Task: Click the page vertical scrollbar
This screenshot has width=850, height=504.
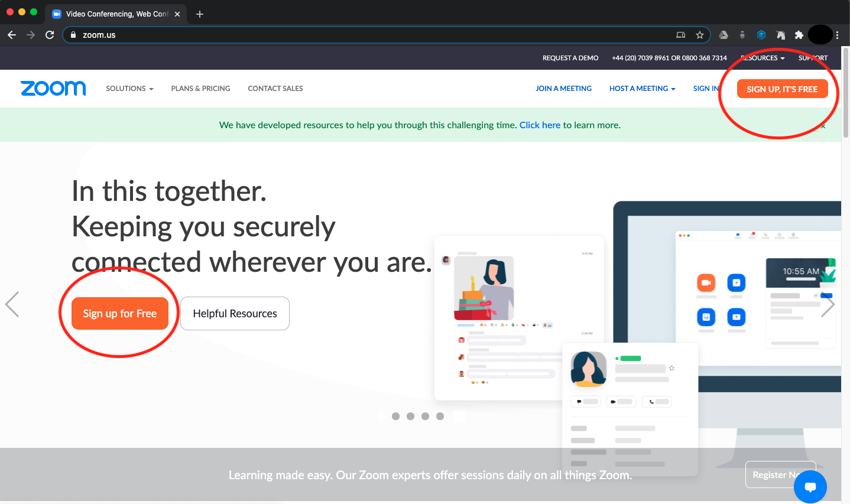Action: click(846, 93)
